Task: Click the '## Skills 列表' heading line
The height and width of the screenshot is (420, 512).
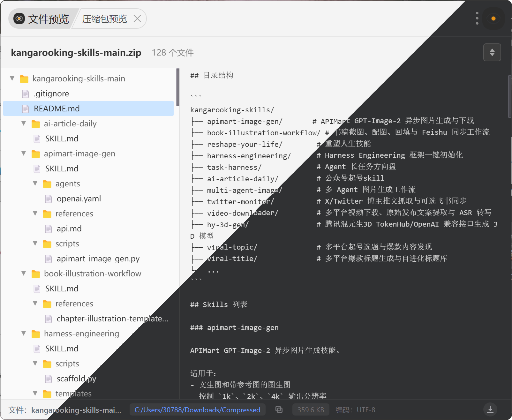Action: click(219, 304)
